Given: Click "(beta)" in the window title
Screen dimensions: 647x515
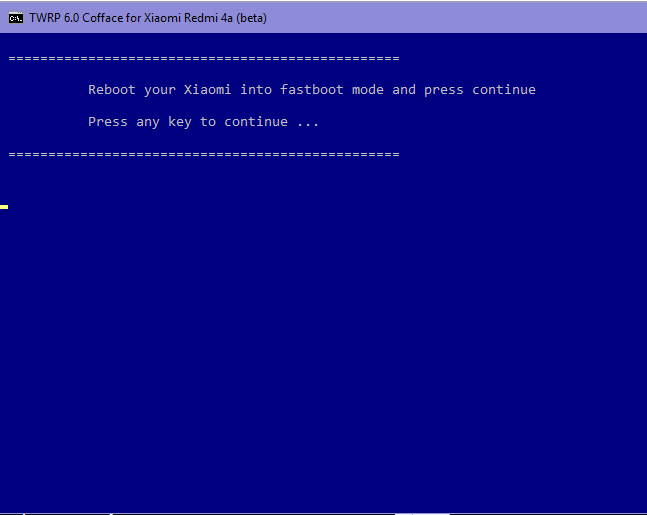Looking at the screenshot, I should 251,18.
